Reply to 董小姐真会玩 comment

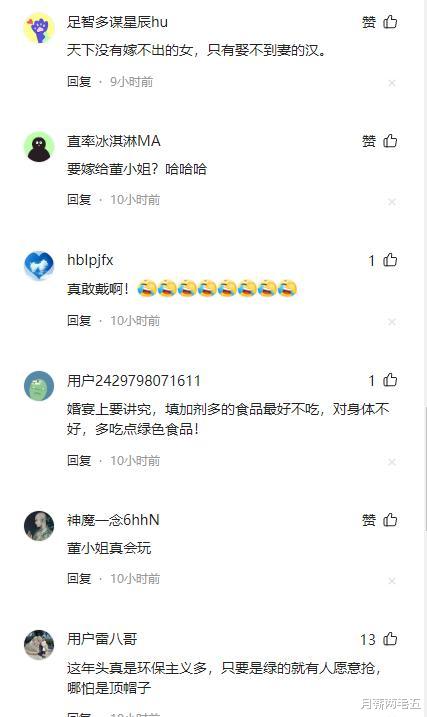(x=79, y=578)
